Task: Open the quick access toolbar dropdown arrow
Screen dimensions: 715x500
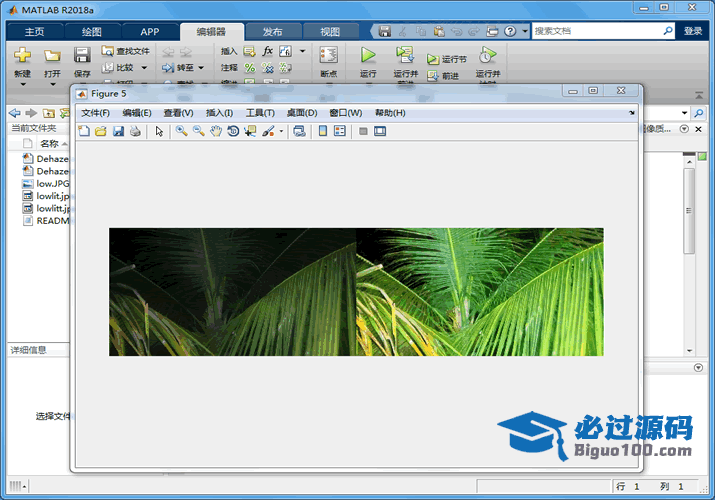Action: tap(525, 31)
